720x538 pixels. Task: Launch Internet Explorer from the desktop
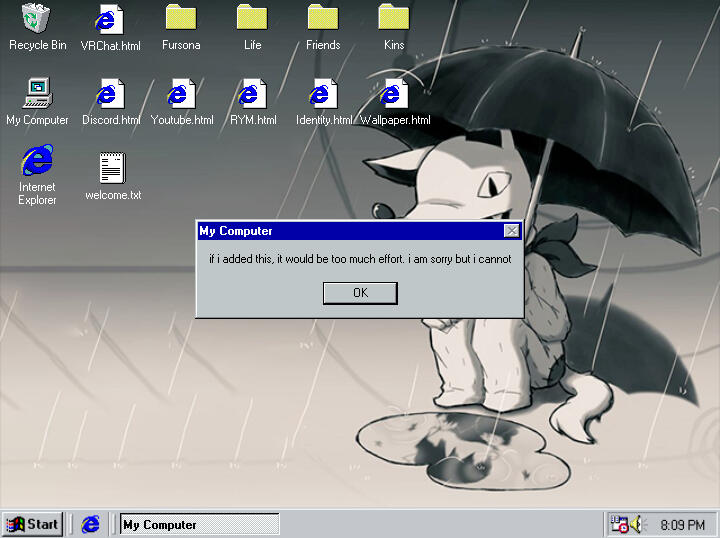(x=37, y=160)
